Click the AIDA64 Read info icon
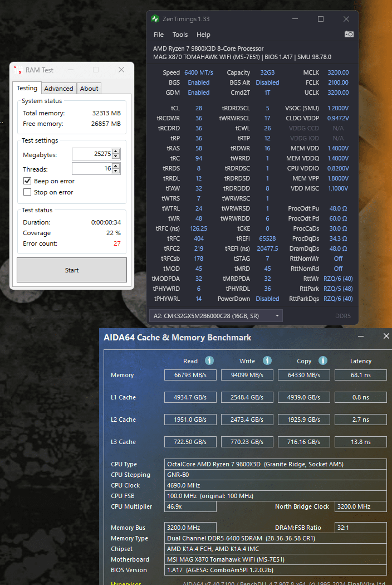The width and height of the screenshot is (392, 585). pos(209,360)
